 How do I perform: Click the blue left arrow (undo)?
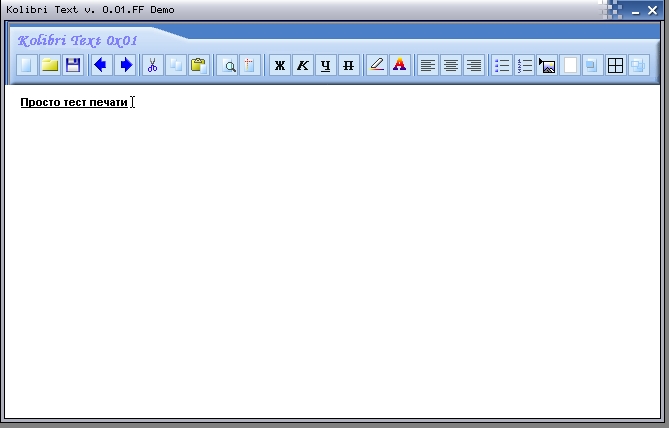101,65
